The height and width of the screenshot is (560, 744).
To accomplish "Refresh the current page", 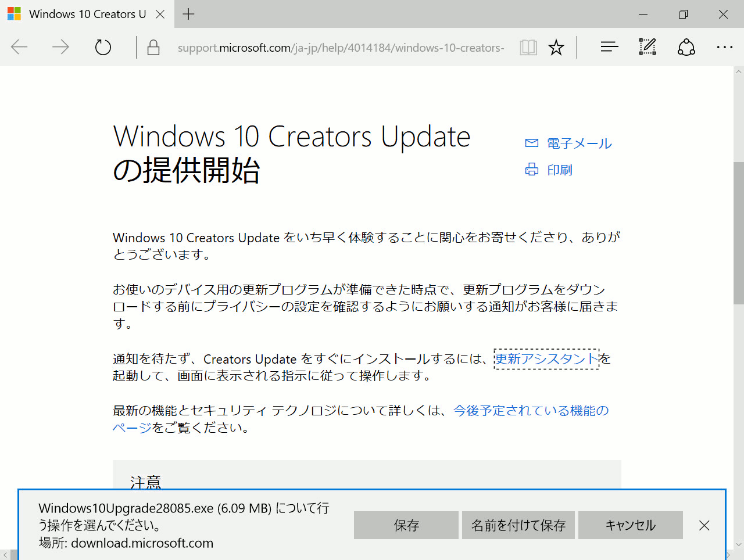I will [x=103, y=47].
